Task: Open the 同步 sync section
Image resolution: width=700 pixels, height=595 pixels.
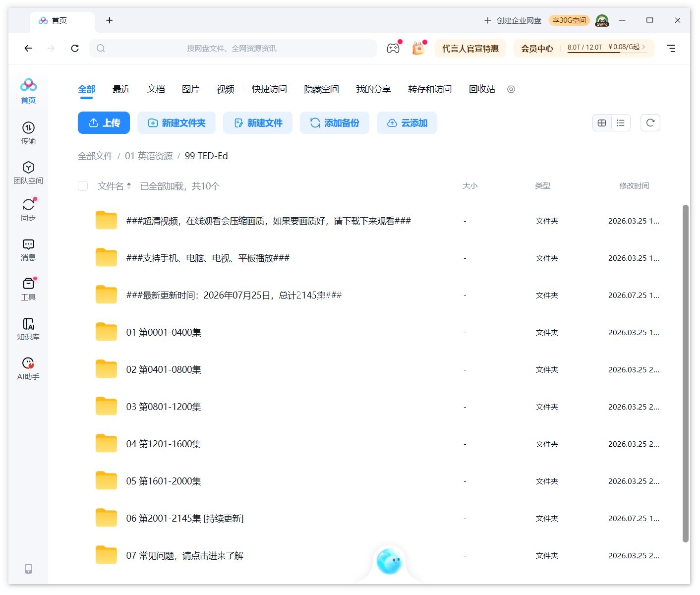Action: click(x=28, y=210)
